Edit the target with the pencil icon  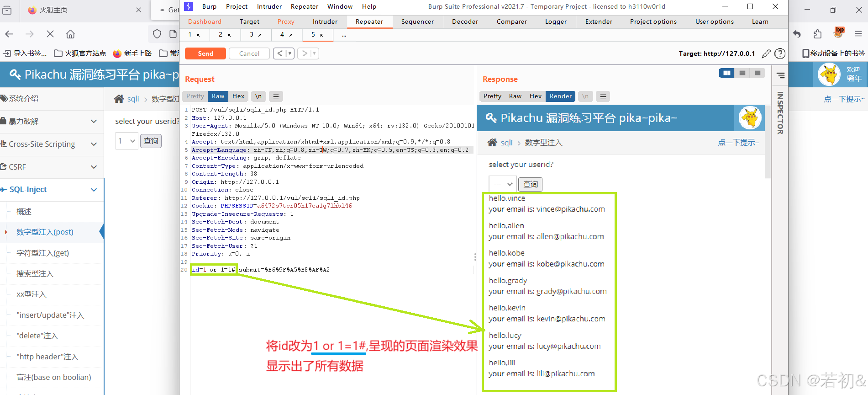pos(766,53)
